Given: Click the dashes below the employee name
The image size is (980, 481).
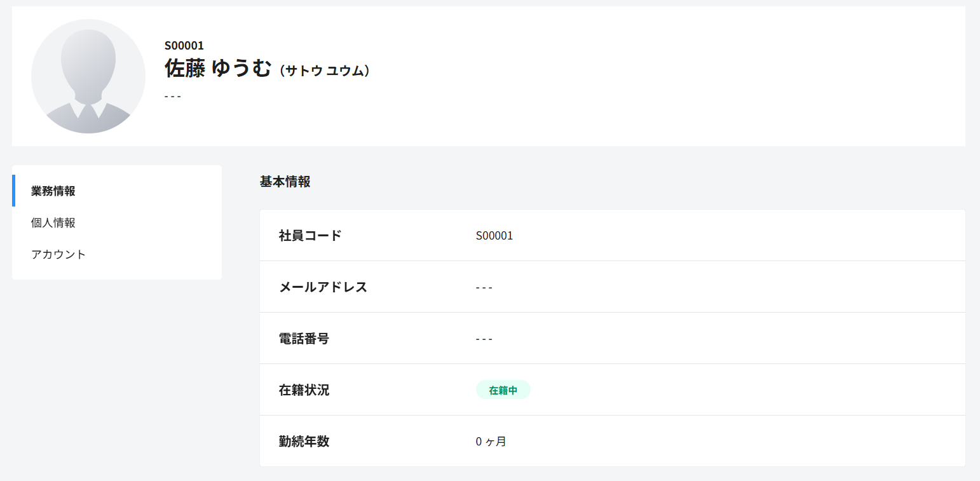Looking at the screenshot, I should tap(173, 97).
